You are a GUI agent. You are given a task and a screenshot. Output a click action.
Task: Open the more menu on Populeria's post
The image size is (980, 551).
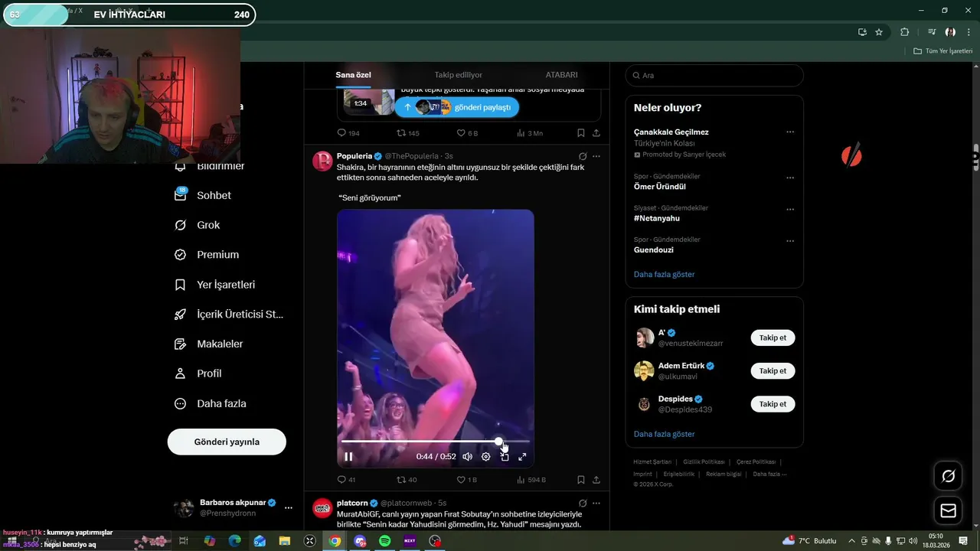[x=596, y=156]
